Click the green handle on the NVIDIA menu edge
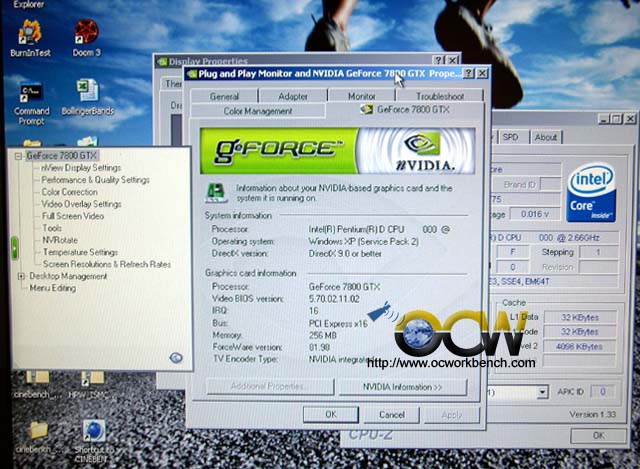Screen dimensions: 640x469 click(15, 248)
